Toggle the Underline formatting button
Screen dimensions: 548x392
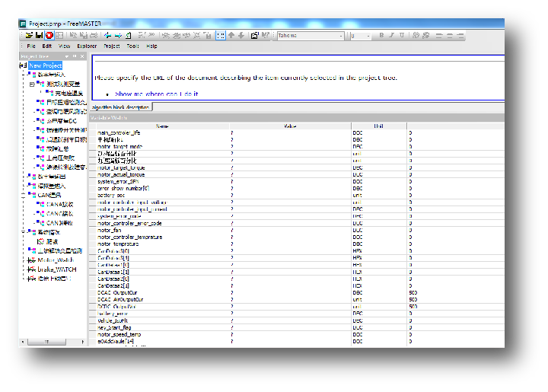pyautogui.click(x=402, y=35)
